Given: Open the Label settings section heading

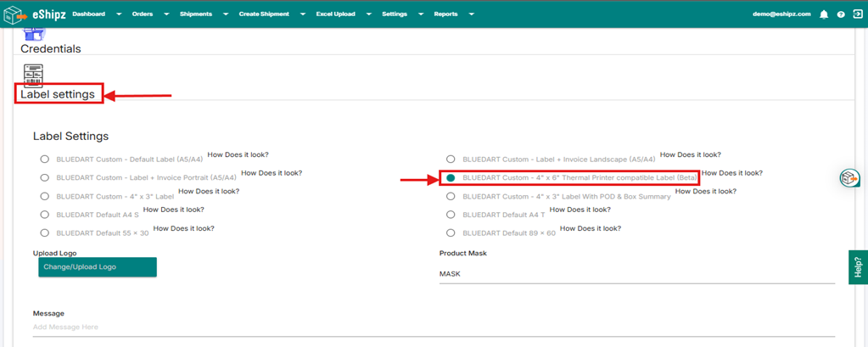Looking at the screenshot, I should pos(58,95).
